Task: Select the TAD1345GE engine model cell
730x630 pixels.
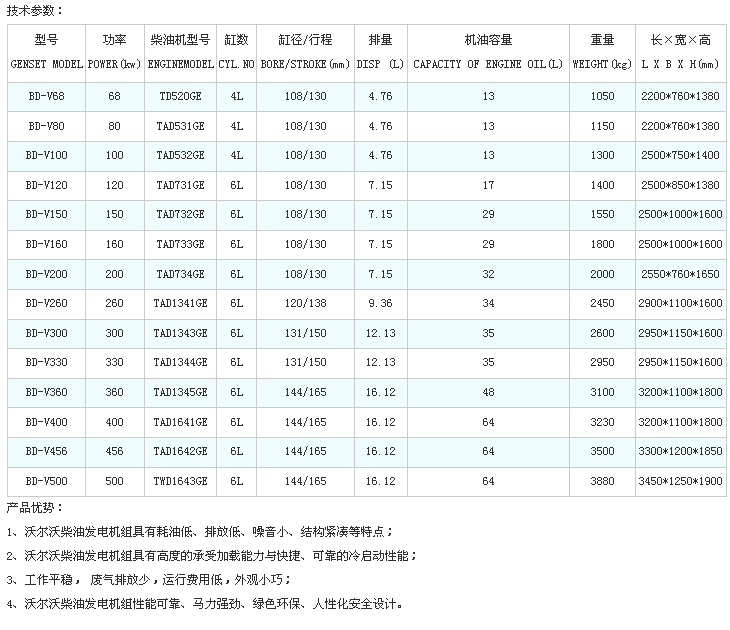Action: (x=180, y=392)
